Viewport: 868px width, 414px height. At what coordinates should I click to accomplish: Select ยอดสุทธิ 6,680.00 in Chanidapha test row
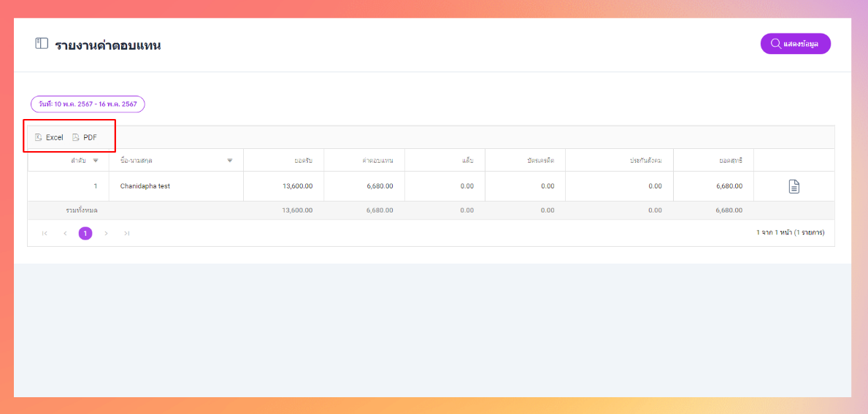[x=729, y=186]
